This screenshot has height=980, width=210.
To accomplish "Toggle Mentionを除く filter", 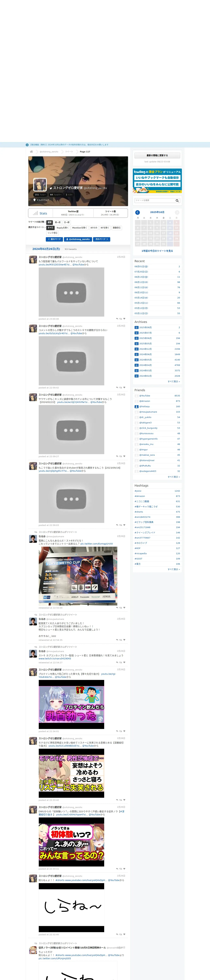I will pyautogui.click(x=79, y=228).
